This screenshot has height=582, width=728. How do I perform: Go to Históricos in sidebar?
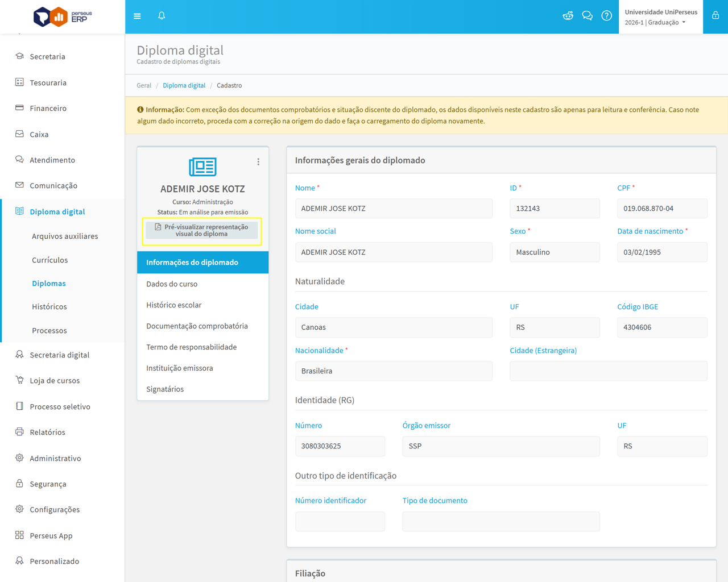(49, 306)
